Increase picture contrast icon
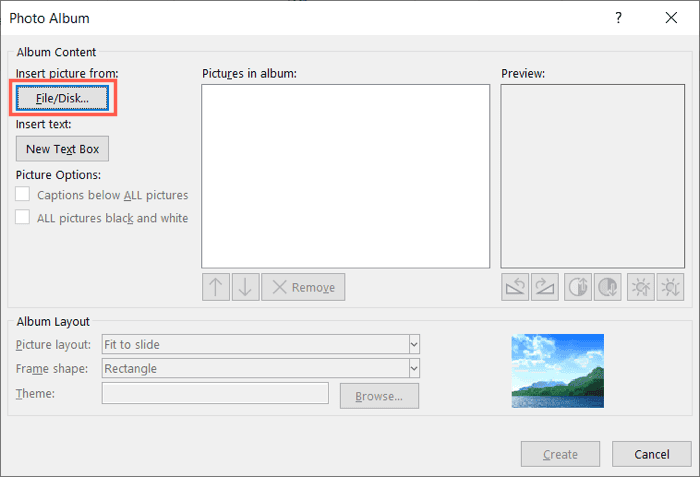The width and height of the screenshot is (700, 477). [x=578, y=287]
